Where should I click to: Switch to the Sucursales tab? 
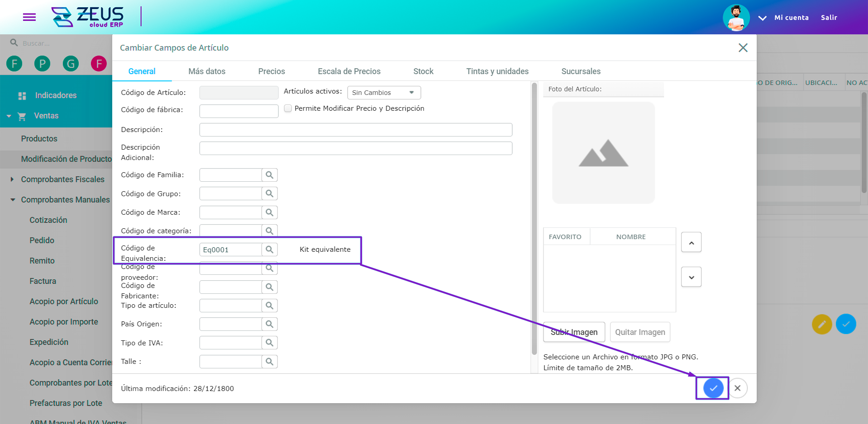coord(581,71)
